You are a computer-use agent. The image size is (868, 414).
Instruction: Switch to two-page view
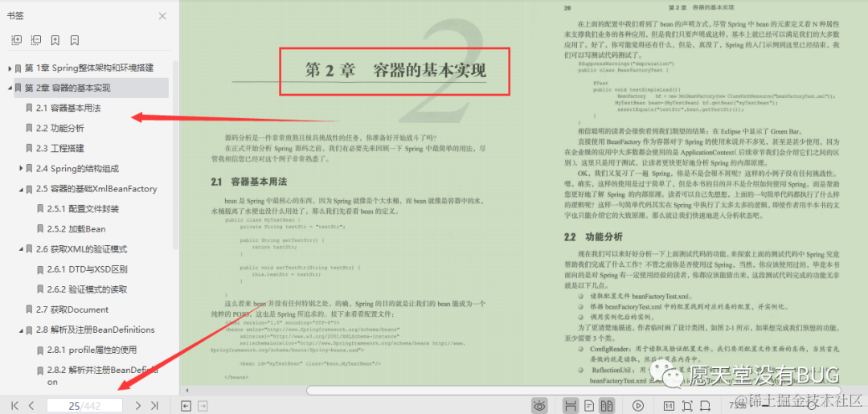608,406
